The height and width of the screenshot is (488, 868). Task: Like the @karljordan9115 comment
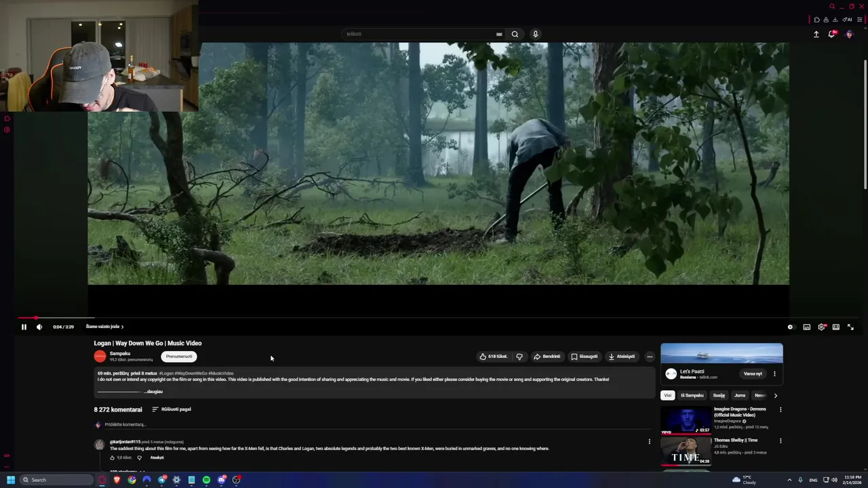[x=112, y=458]
